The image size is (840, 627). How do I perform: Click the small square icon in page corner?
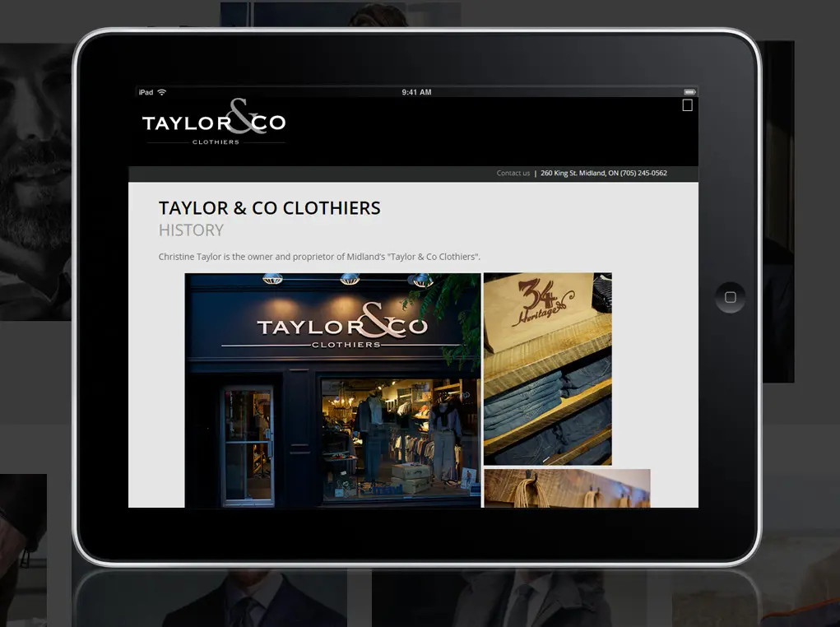(687, 105)
